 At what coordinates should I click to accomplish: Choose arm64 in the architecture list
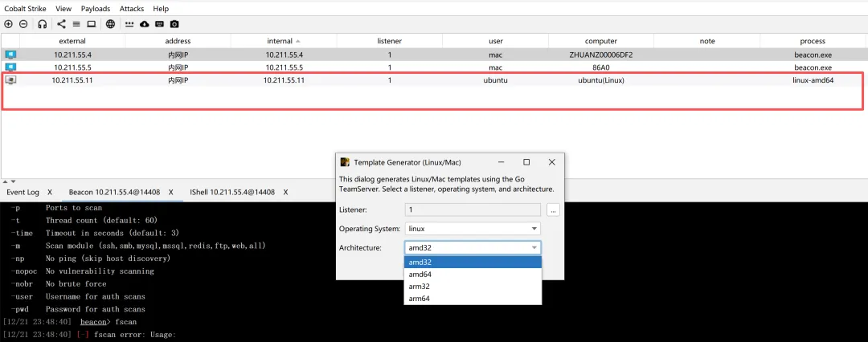click(x=473, y=299)
